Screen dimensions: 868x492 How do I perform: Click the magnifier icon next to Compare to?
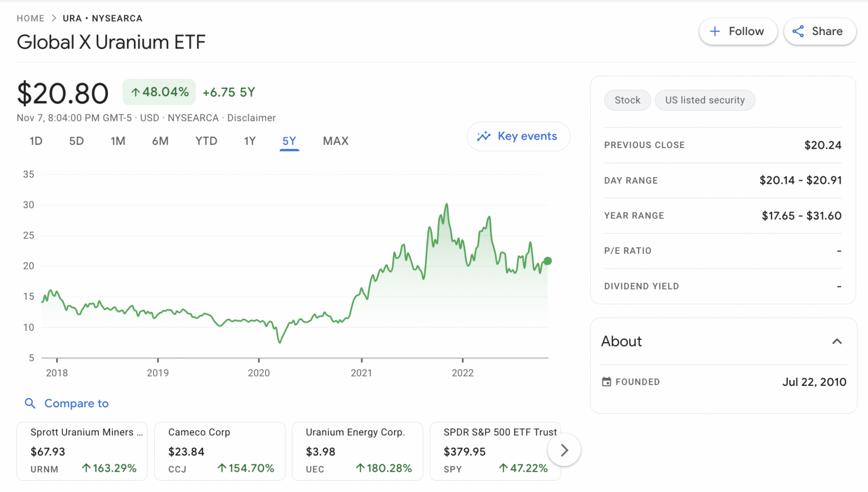tap(30, 403)
